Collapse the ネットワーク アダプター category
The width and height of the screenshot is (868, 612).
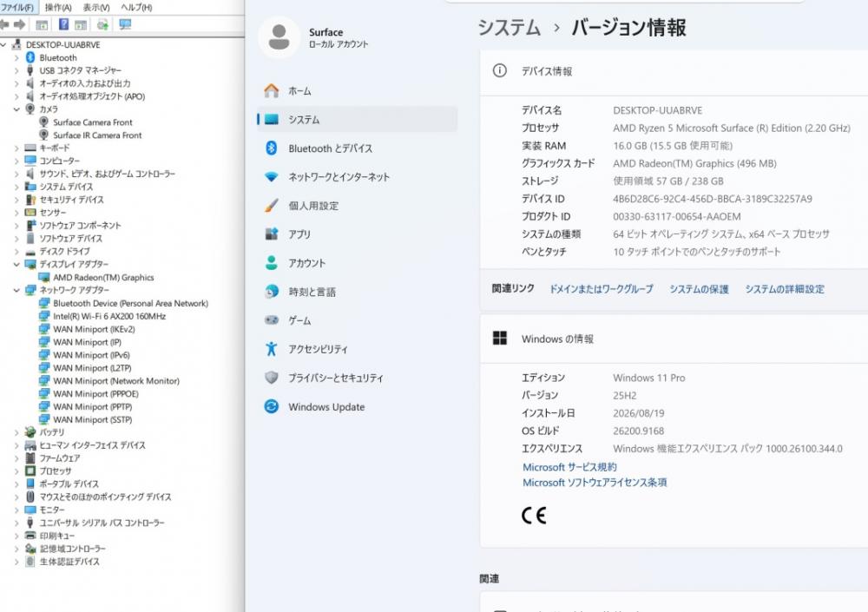click(16, 290)
